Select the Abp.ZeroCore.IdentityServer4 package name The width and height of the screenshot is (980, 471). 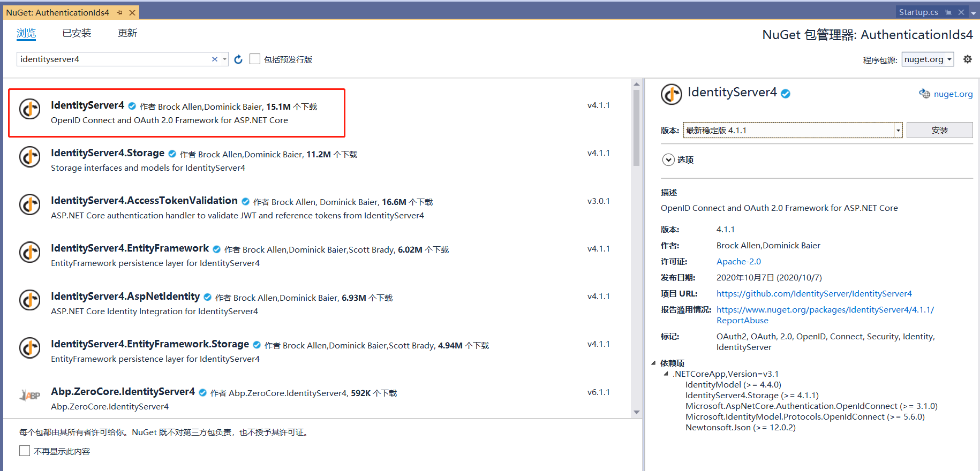123,392
